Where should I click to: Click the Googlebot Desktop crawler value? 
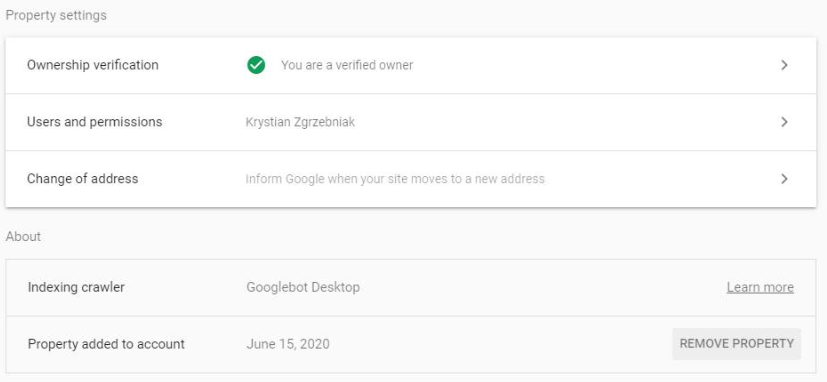[x=303, y=288]
